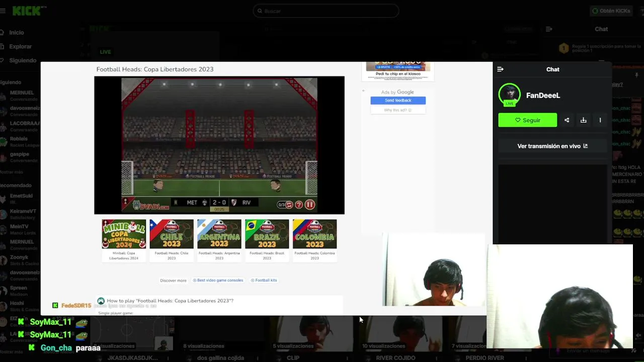
Task: Pause the Football Heads game
Action: tap(310, 205)
